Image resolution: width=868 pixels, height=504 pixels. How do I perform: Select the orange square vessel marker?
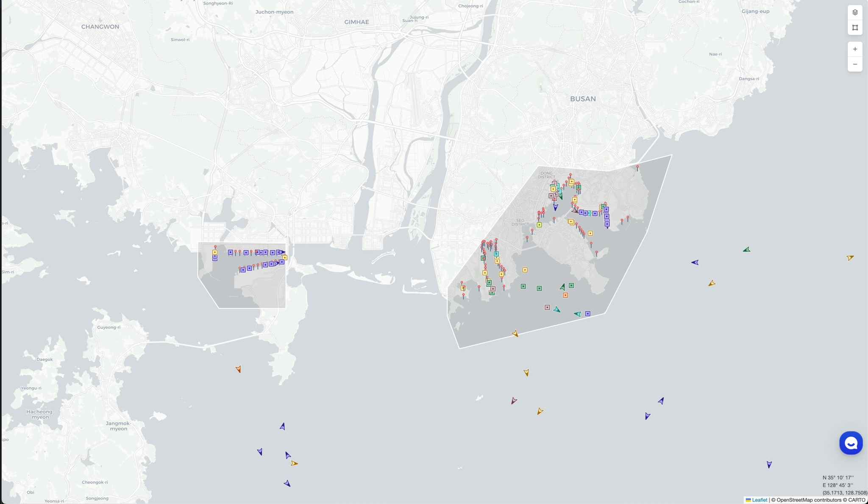565,295
